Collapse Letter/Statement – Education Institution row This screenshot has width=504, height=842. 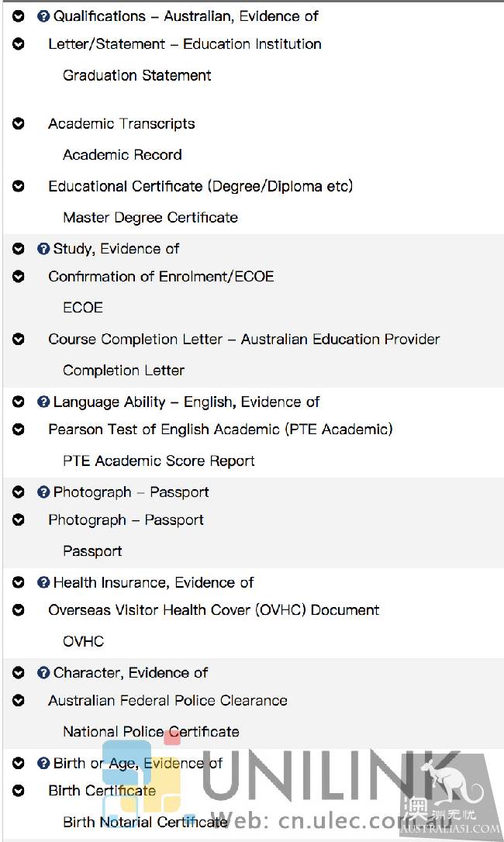tap(19, 44)
